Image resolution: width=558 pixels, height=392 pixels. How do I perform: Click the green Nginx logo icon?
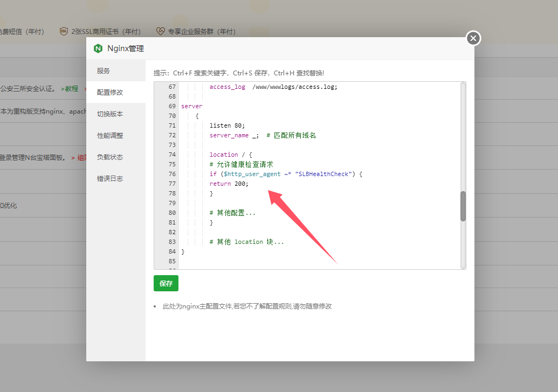98,48
